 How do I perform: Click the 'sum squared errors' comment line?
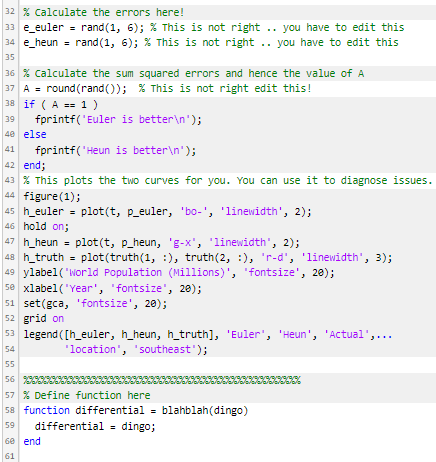[193, 73]
